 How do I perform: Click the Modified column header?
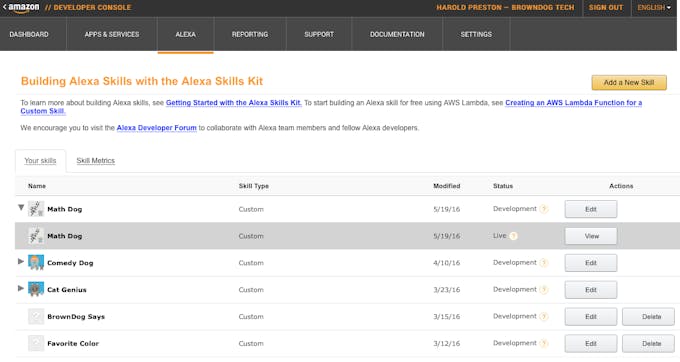click(x=447, y=186)
